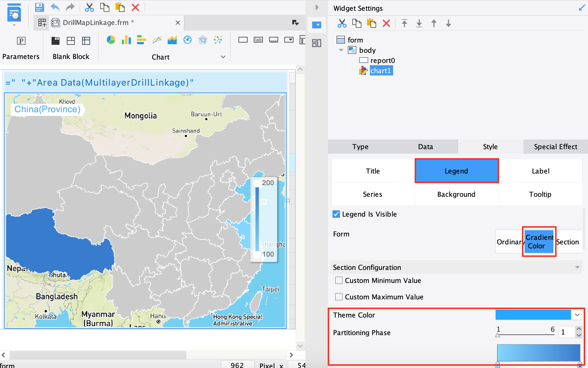Select Gradient Color legend form
The width and height of the screenshot is (588, 368).
coord(539,242)
